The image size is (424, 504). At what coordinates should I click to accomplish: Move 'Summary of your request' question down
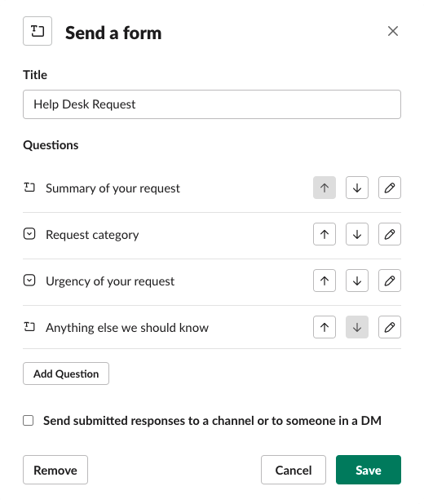tap(357, 188)
